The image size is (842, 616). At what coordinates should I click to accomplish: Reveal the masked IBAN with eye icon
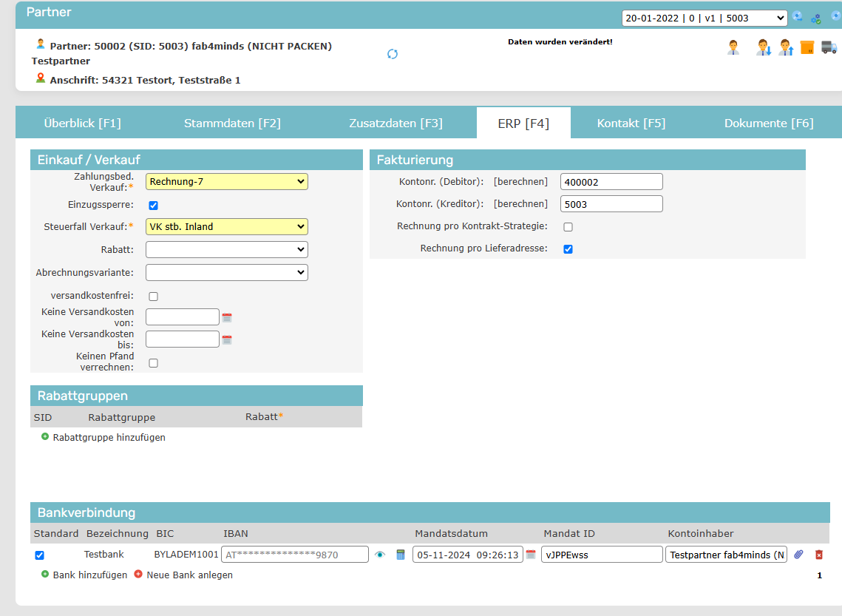[x=380, y=555]
